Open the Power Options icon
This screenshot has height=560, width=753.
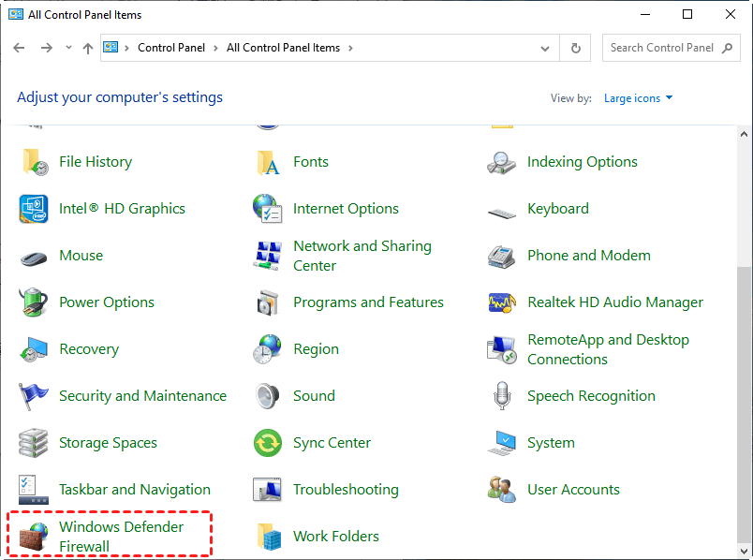34,302
